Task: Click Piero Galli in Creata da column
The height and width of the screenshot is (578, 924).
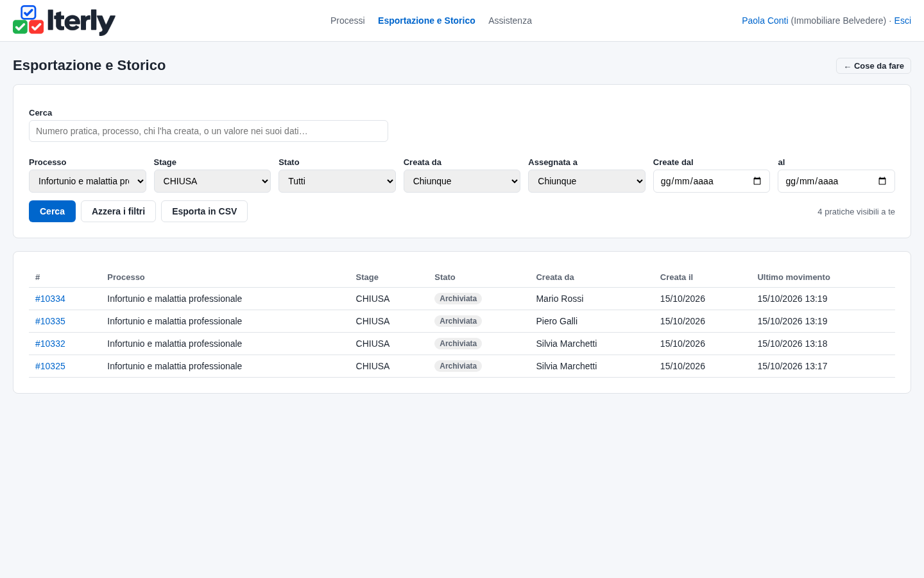Action: 557,321
